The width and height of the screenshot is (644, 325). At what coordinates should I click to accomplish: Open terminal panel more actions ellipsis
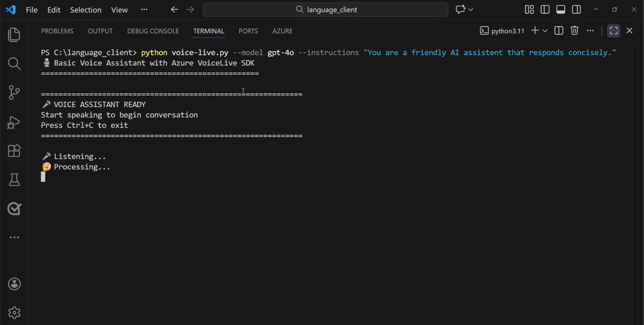[590, 30]
